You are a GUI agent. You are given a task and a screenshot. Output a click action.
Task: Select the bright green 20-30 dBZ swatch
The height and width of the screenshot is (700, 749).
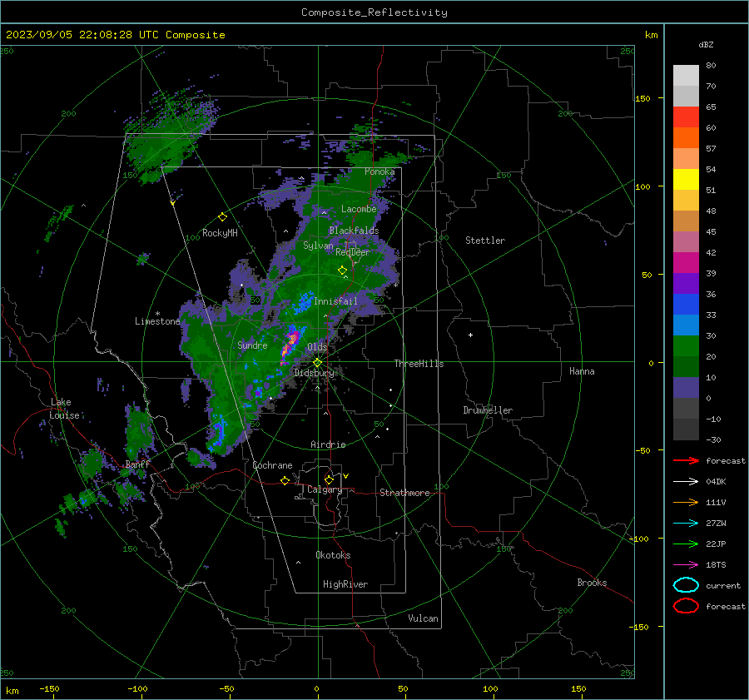click(x=686, y=346)
